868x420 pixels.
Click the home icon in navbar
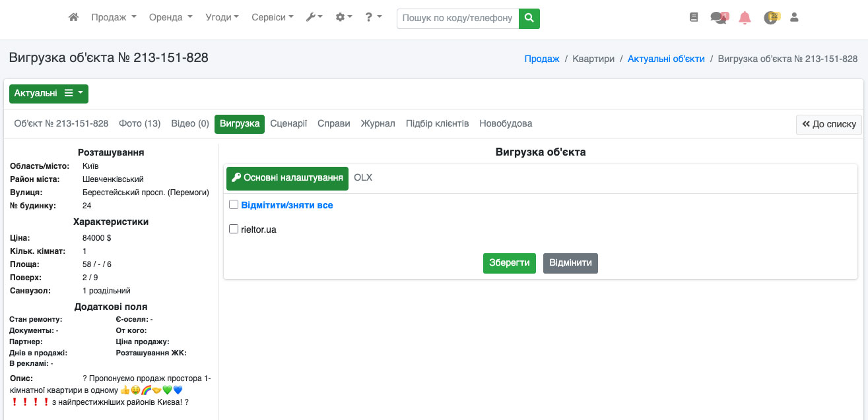[x=74, y=18]
